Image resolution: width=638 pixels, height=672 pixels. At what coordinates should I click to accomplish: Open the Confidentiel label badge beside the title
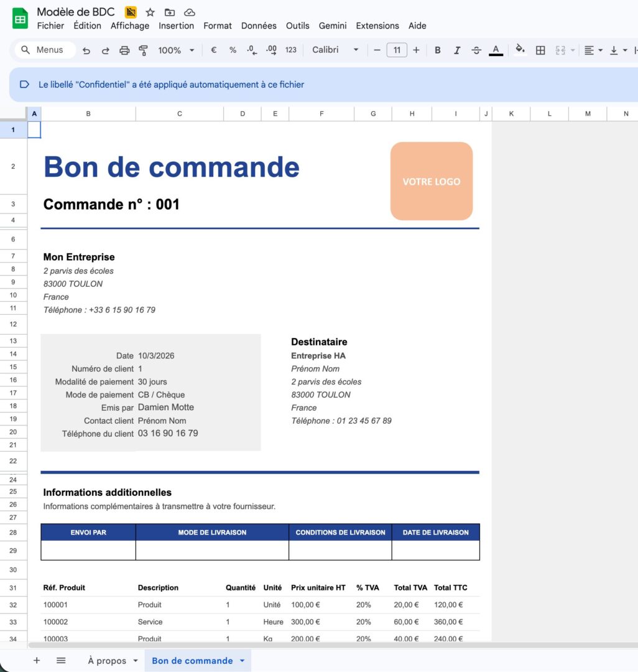pos(131,12)
